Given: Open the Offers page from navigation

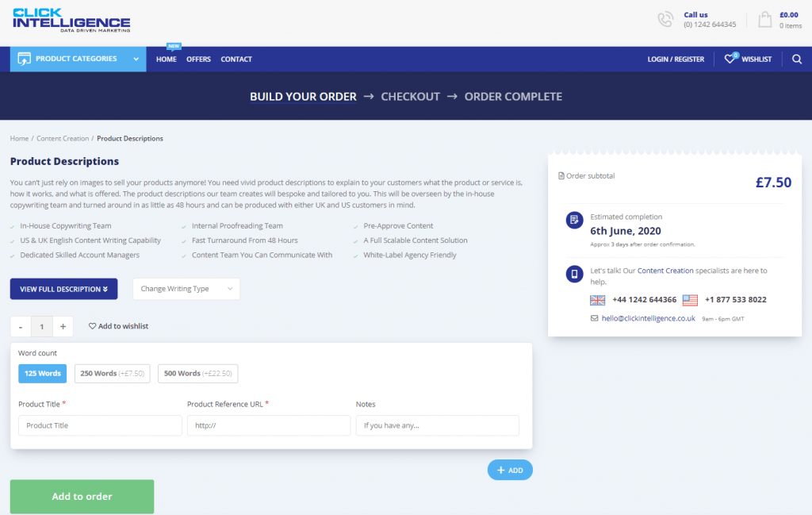Looking at the screenshot, I should pos(198,59).
